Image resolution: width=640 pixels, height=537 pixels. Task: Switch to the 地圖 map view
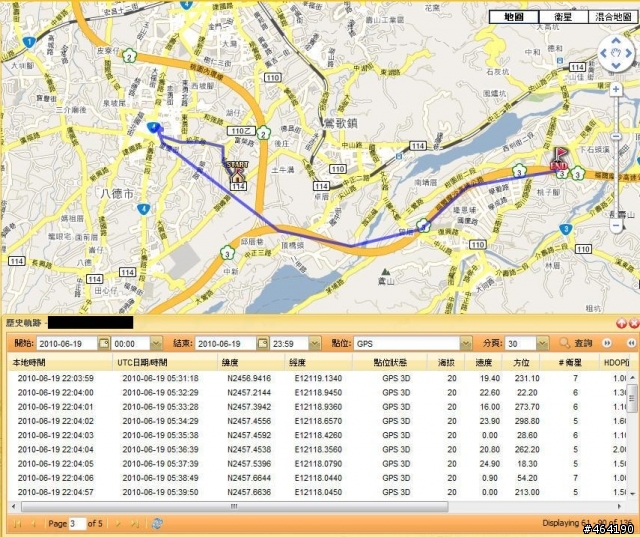[x=514, y=17]
